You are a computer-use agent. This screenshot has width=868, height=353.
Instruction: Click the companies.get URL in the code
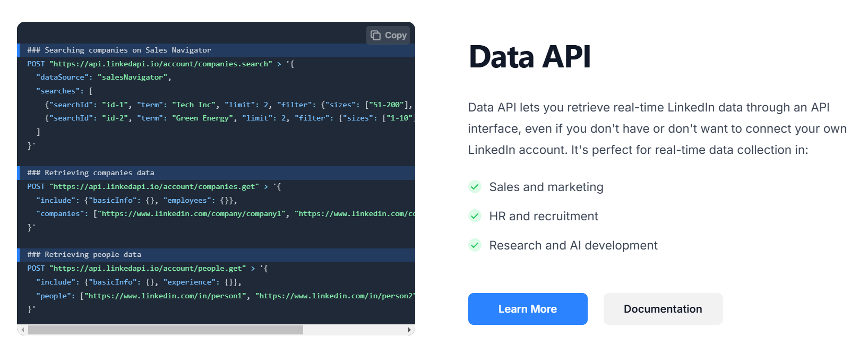(154, 186)
